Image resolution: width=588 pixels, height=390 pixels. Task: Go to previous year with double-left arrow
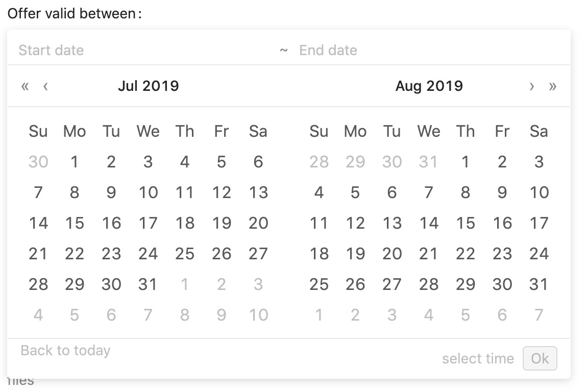point(25,86)
